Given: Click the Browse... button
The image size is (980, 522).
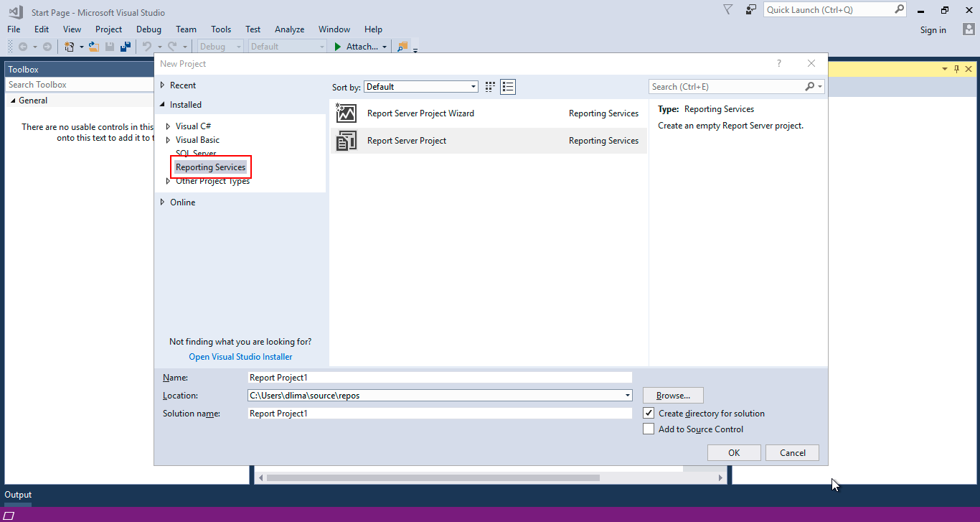Looking at the screenshot, I should pyautogui.click(x=673, y=396).
